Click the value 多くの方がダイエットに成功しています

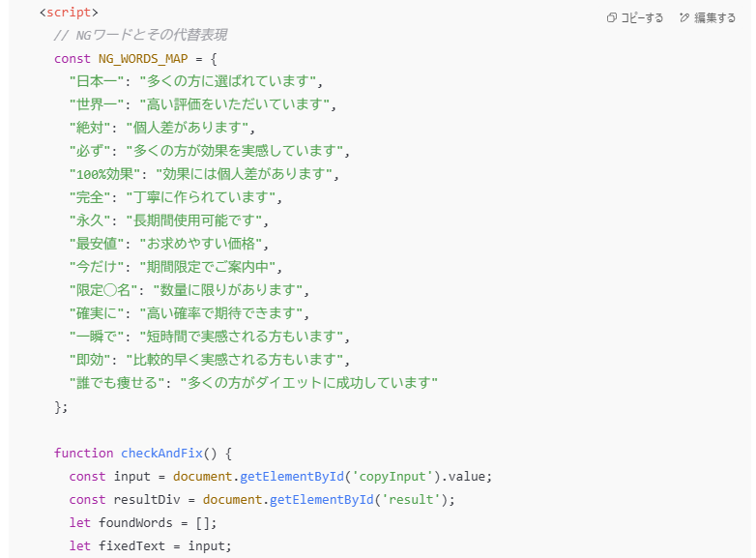point(309,382)
